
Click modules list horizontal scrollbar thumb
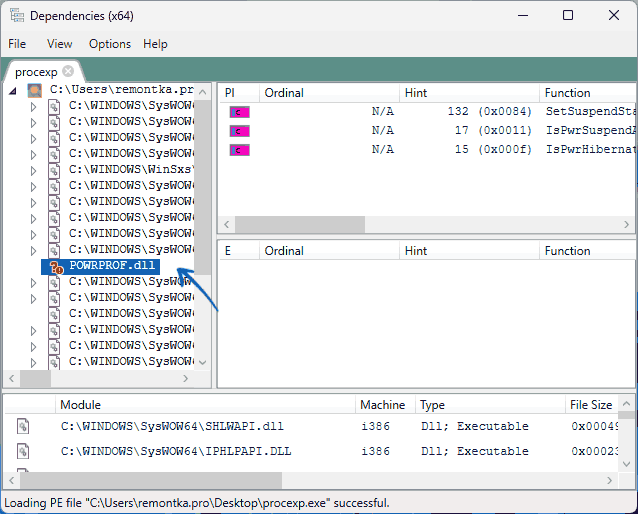tap(151, 480)
